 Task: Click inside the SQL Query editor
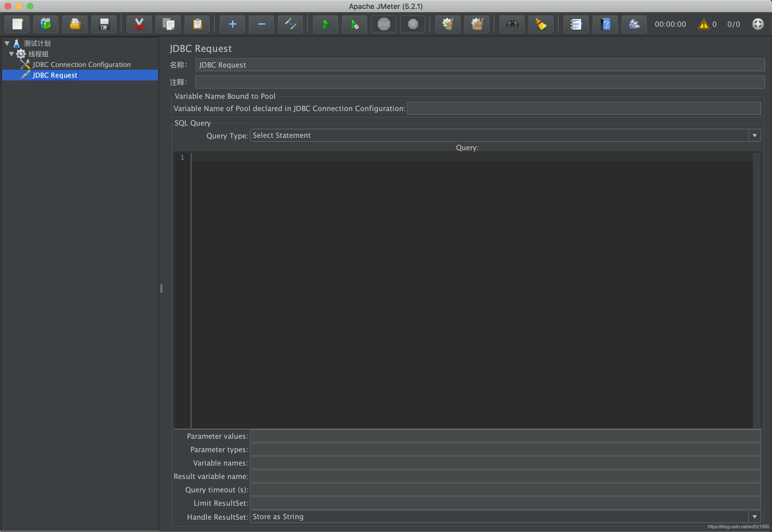pos(472,290)
